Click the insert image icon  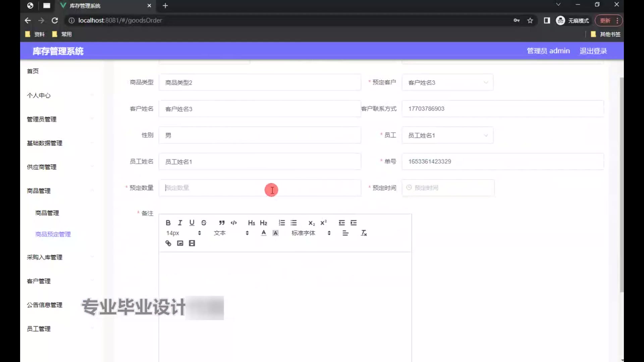[x=180, y=243]
